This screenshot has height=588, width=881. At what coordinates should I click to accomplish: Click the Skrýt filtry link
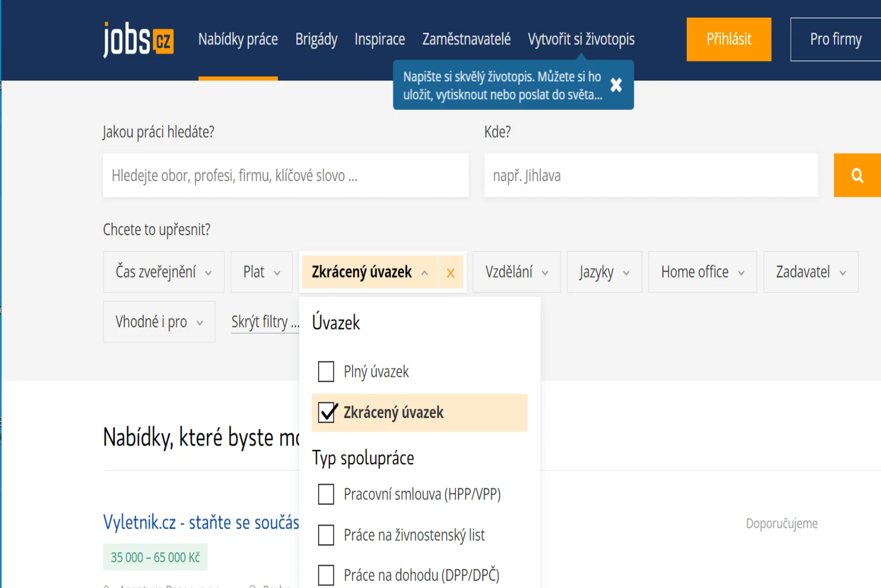265,322
